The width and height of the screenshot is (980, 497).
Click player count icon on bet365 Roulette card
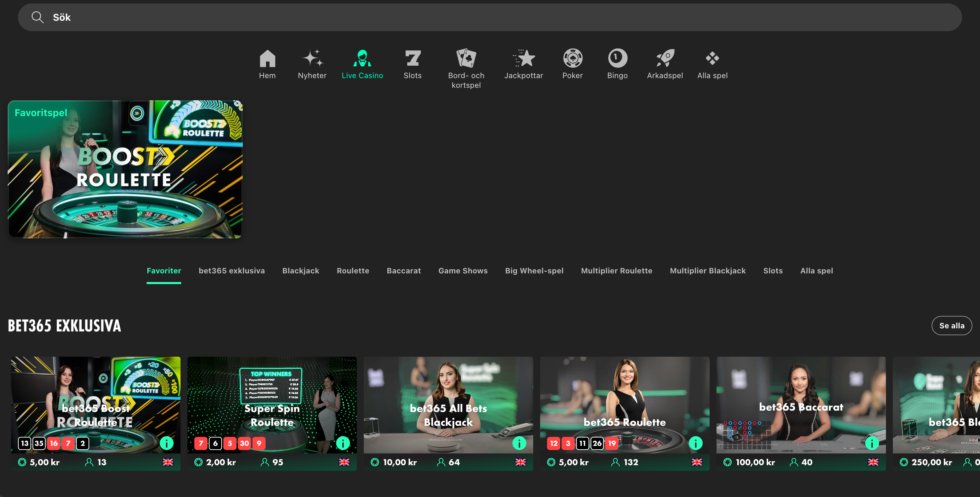pyautogui.click(x=615, y=462)
